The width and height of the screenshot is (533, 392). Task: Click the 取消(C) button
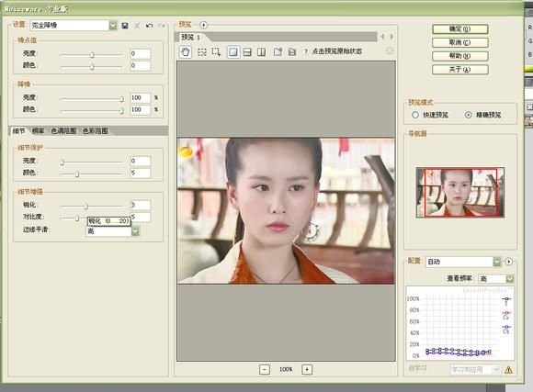point(459,42)
